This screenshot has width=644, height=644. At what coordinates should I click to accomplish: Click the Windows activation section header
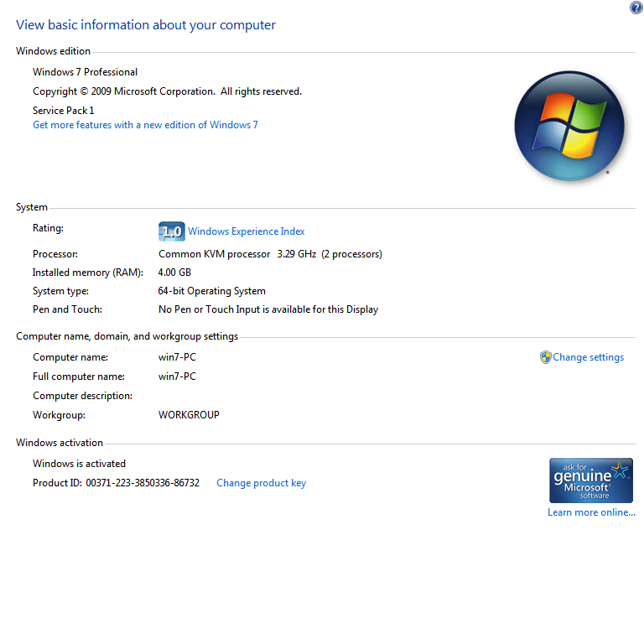point(60,443)
